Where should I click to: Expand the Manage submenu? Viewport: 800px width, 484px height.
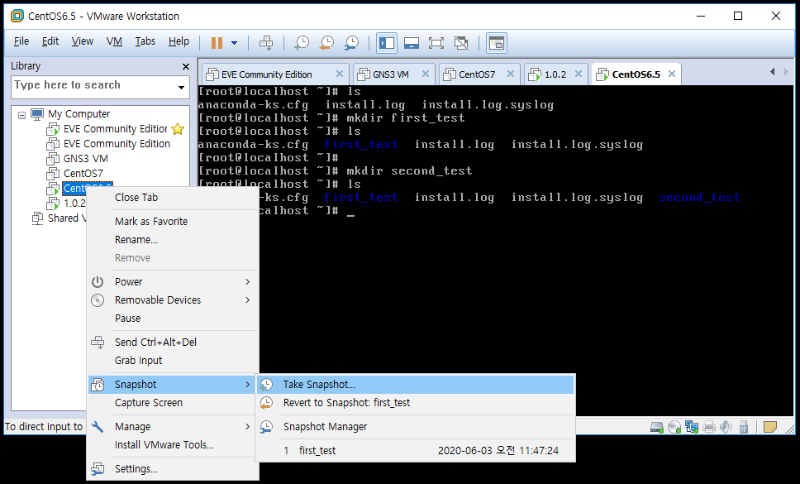173,427
